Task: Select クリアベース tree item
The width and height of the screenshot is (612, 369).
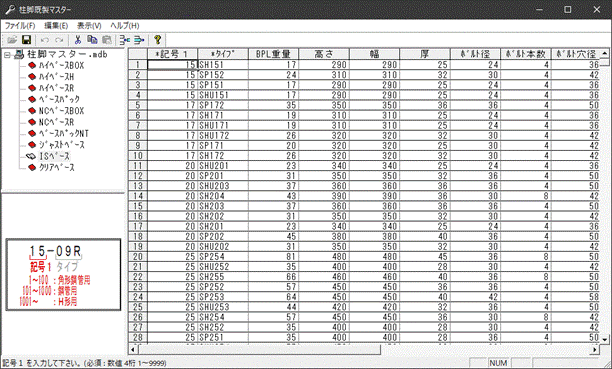Action: click(57, 168)
